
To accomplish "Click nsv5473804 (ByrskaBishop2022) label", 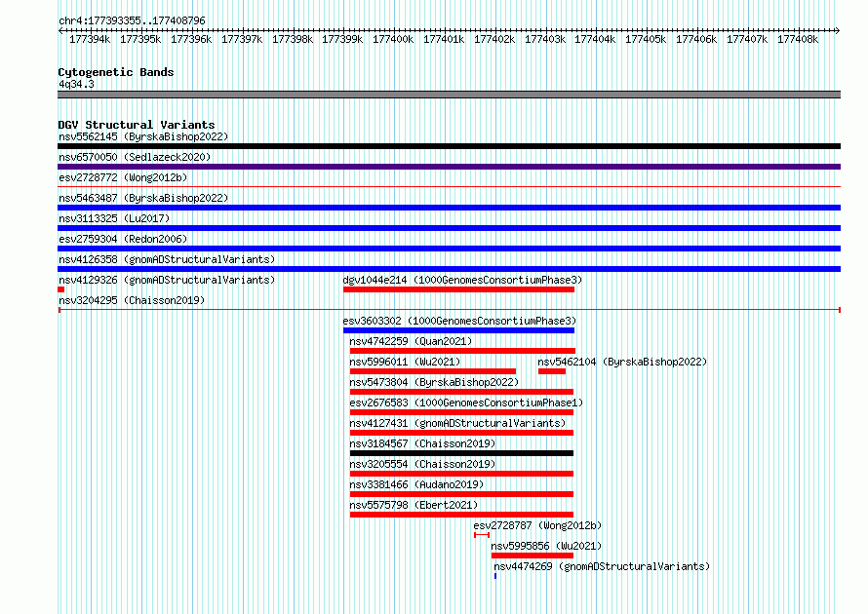I will point(434,382).
